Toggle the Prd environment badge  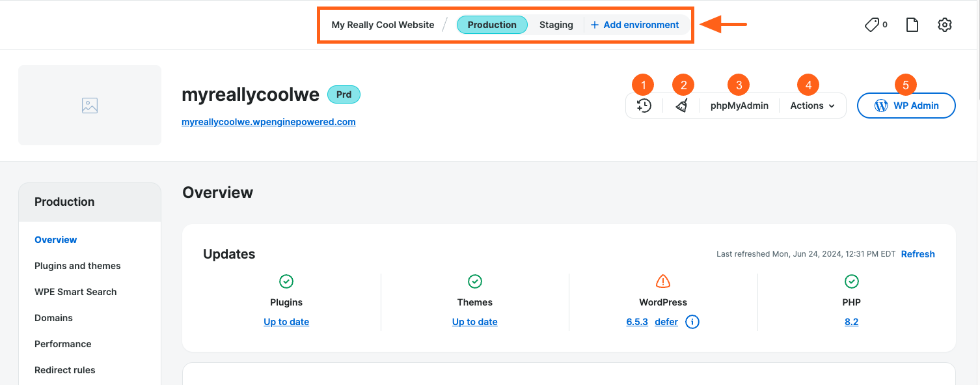coord(344,94)
